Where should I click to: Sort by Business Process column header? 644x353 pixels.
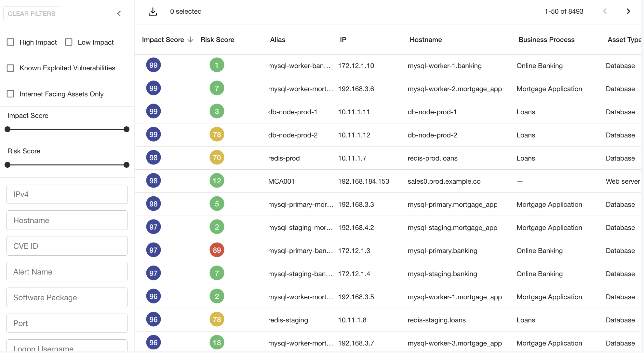pyautogui.click(x=546, y=40)
